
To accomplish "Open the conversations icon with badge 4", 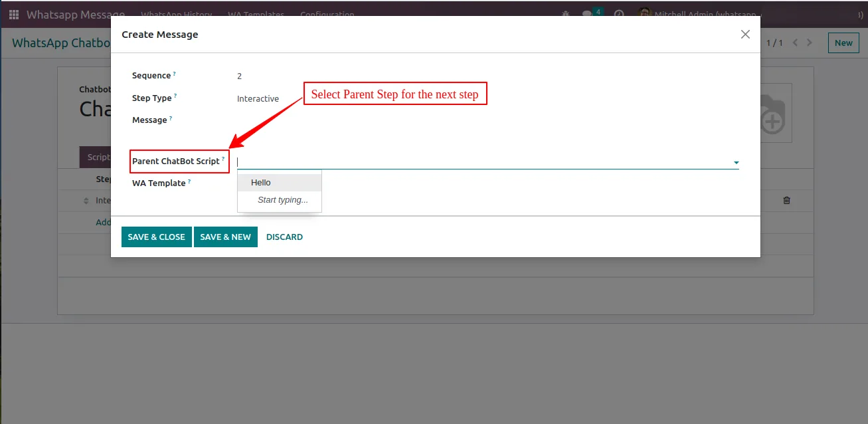I will click(x=592, y=13).
